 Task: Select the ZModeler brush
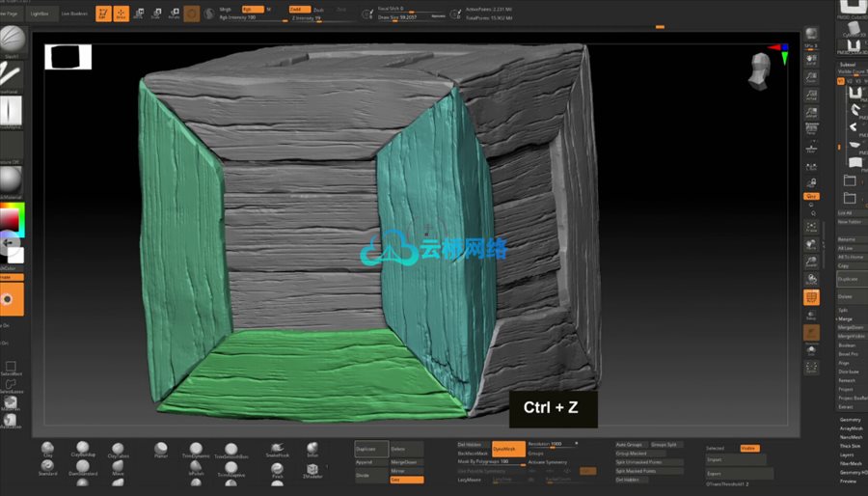coord(312,469)
